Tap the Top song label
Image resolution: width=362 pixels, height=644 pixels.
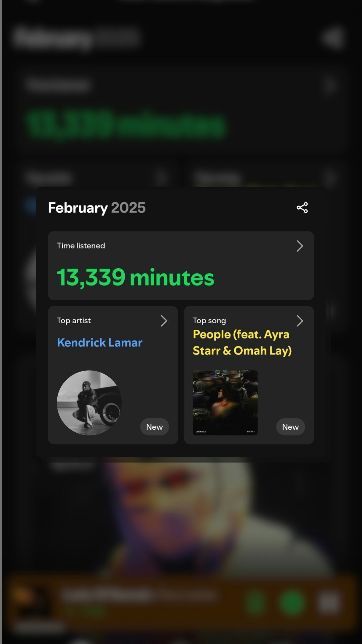click(x=209, y=321)
